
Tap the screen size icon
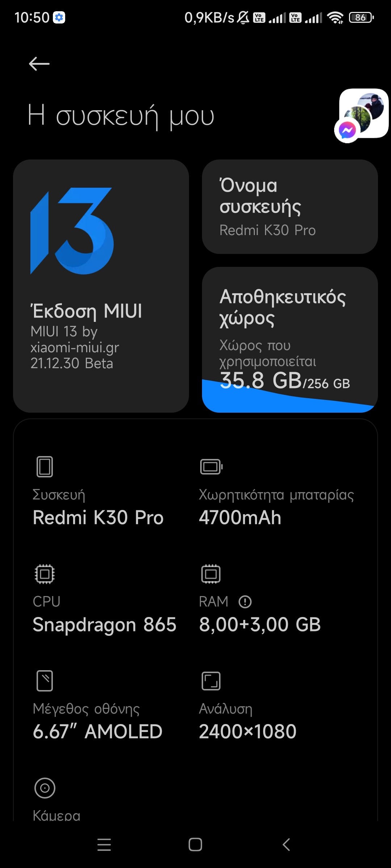[45, 681]
